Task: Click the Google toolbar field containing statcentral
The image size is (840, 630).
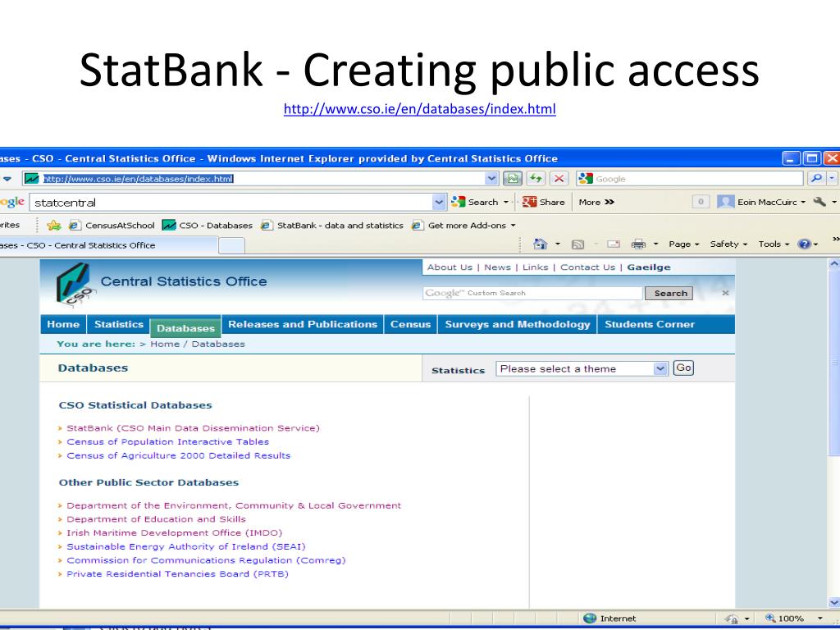Action: [x=231, y=203]
